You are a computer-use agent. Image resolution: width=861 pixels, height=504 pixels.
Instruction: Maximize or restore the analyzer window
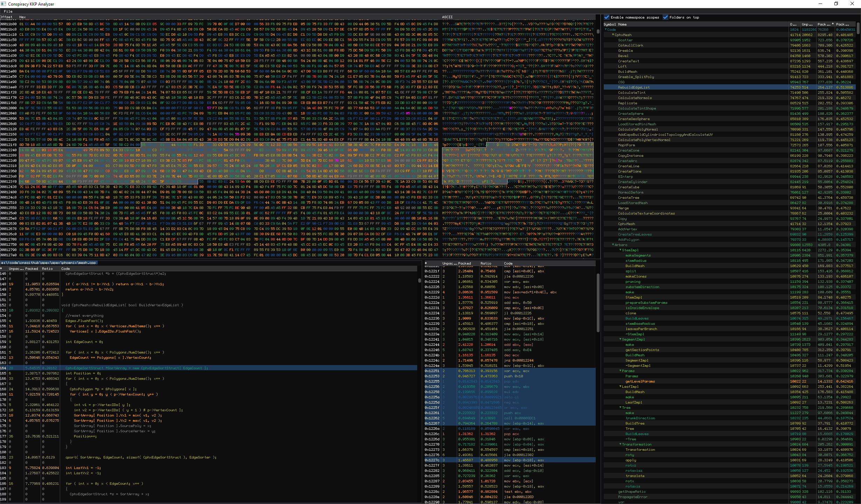[836, 4]
